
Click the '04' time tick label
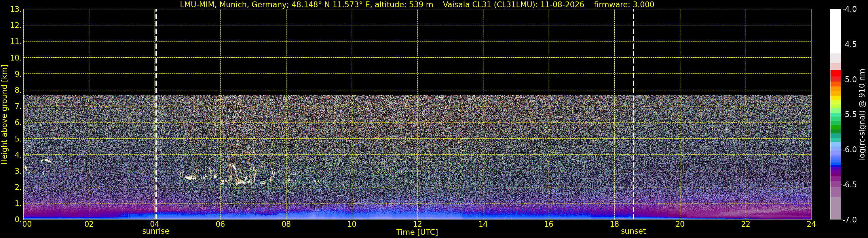155,224
